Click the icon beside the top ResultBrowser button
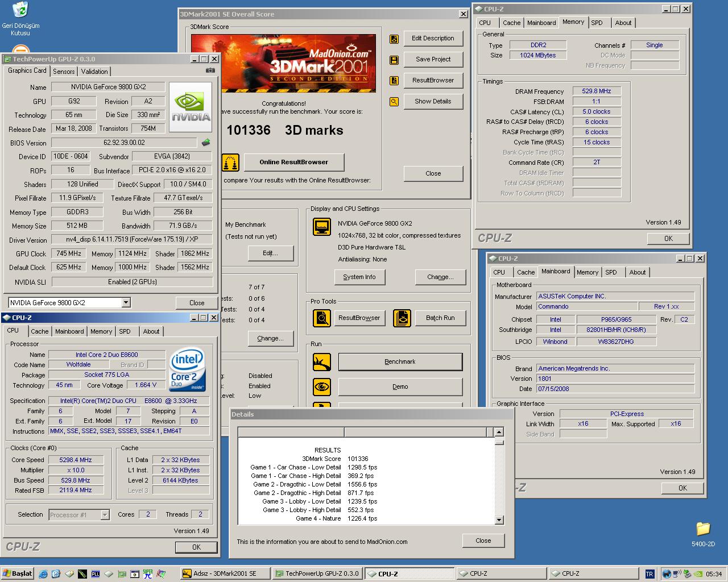 point(394,81)
